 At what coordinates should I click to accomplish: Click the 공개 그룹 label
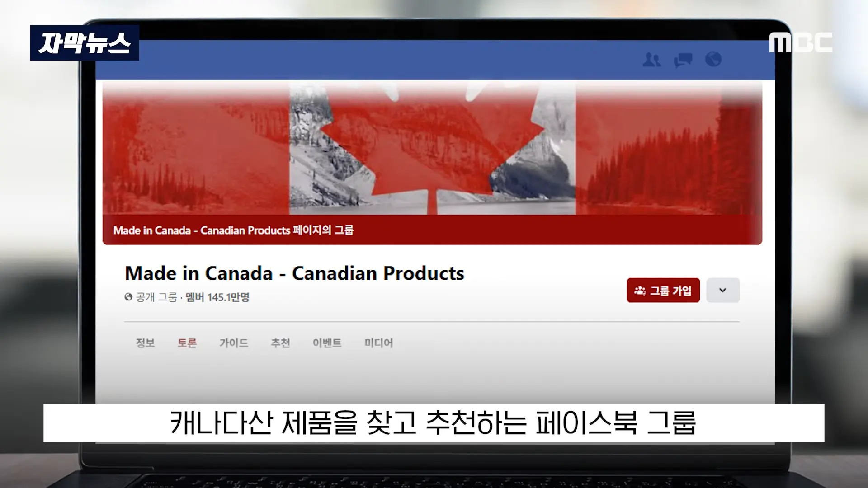point(156,297)
